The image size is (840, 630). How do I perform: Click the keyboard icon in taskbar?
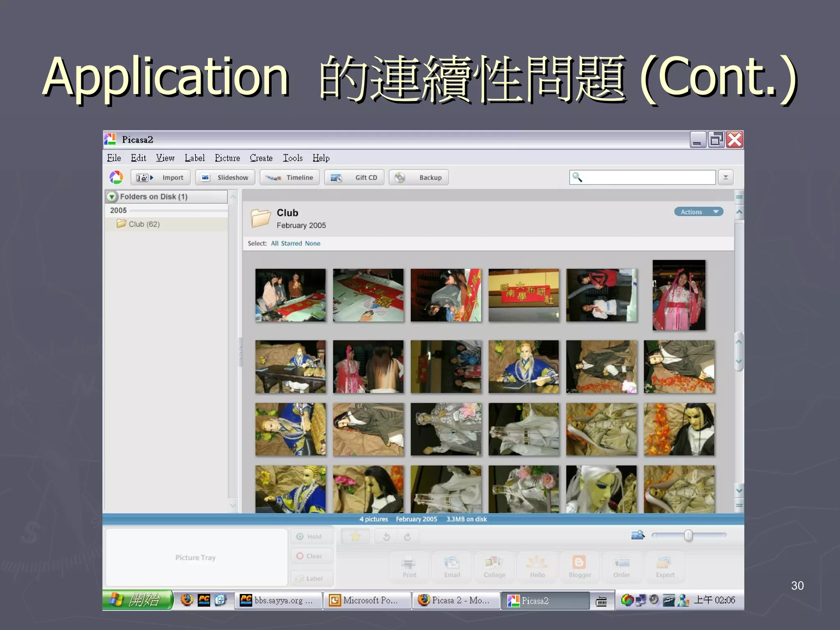pyautogui.click(x=601, y=601)
